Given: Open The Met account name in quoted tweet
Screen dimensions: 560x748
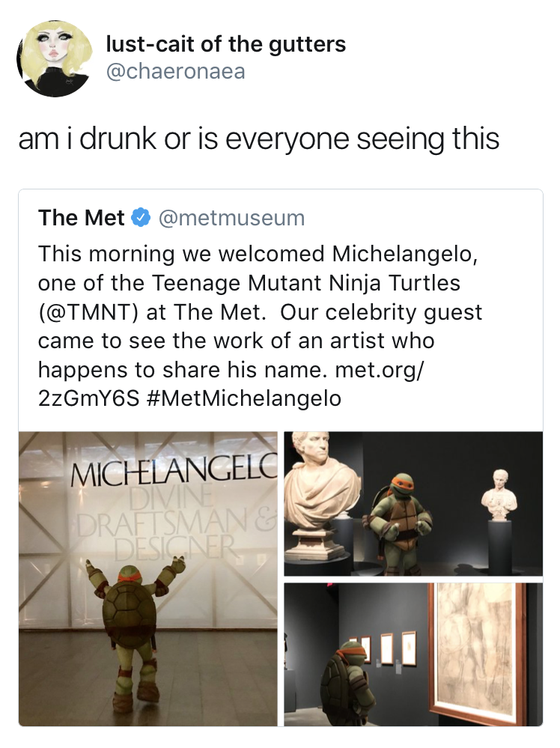Looking at the screenshot, I should tap(82, 218).
